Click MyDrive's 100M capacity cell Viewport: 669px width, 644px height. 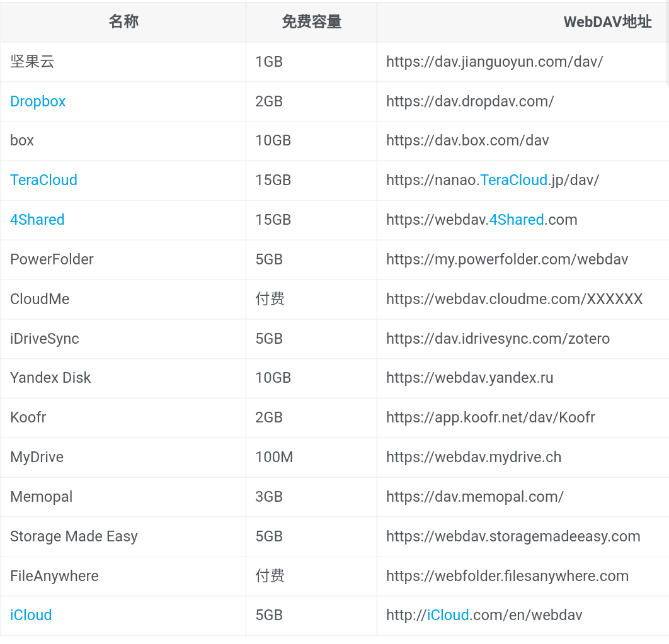(x=274, y=457)
